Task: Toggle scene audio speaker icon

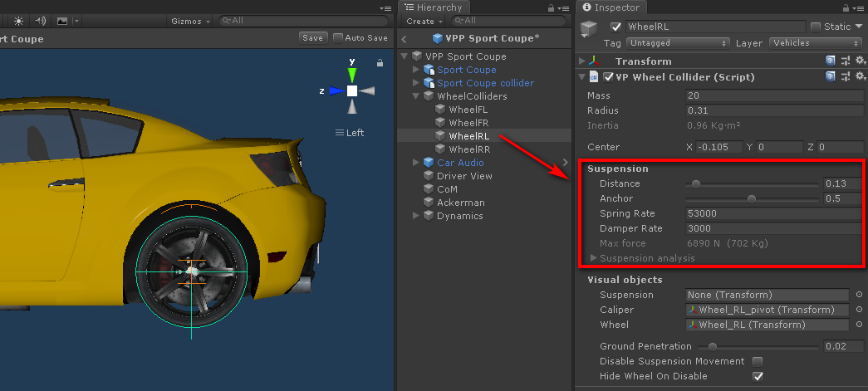Action: (40, 21)
